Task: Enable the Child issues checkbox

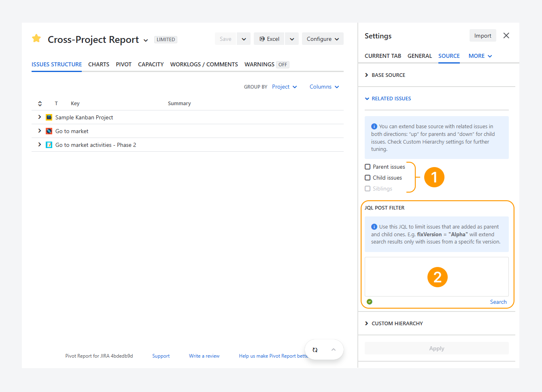Action: coord(368,178)
